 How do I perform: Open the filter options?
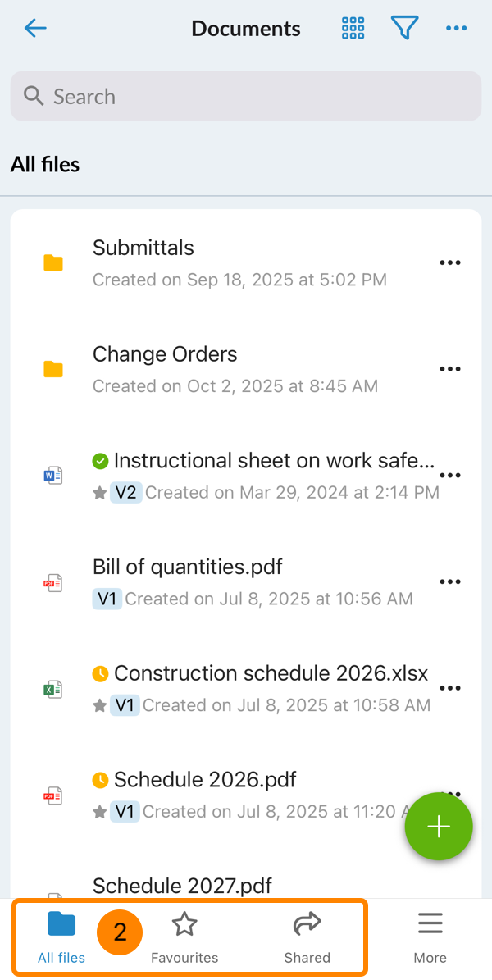tap(404, 29)
